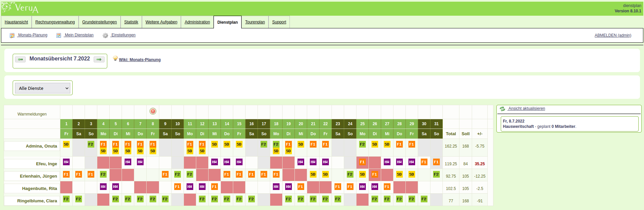Image resolution: width=644 pixels, height=210 pixels.
Task: Click the ABMELDEN (admin) logout link
Action: (x=613, y=35)
